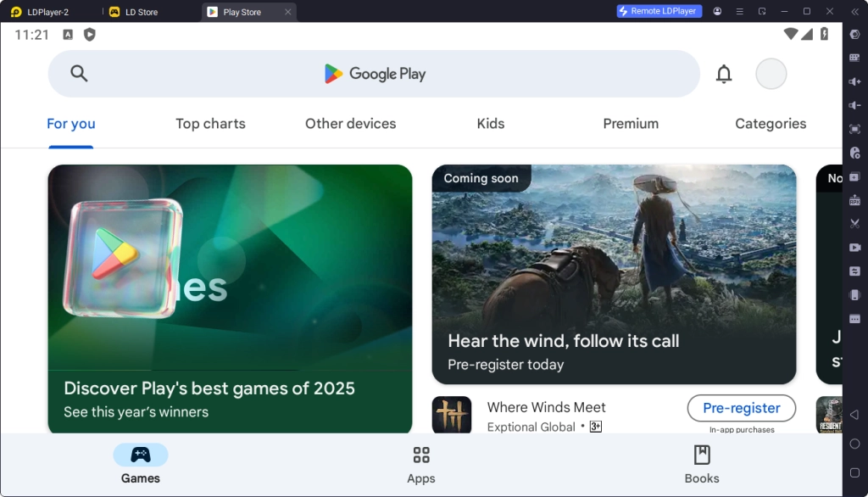
Task: Select the Apps bottom navigation item
Action: coord(420,463)
